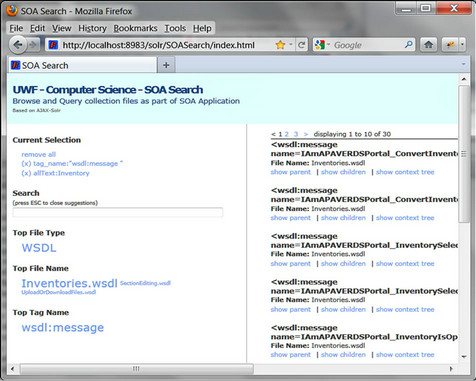Click the page vertical scrollbar up arrow
This screenshot has width=476, height=381.
click(464, 79)
